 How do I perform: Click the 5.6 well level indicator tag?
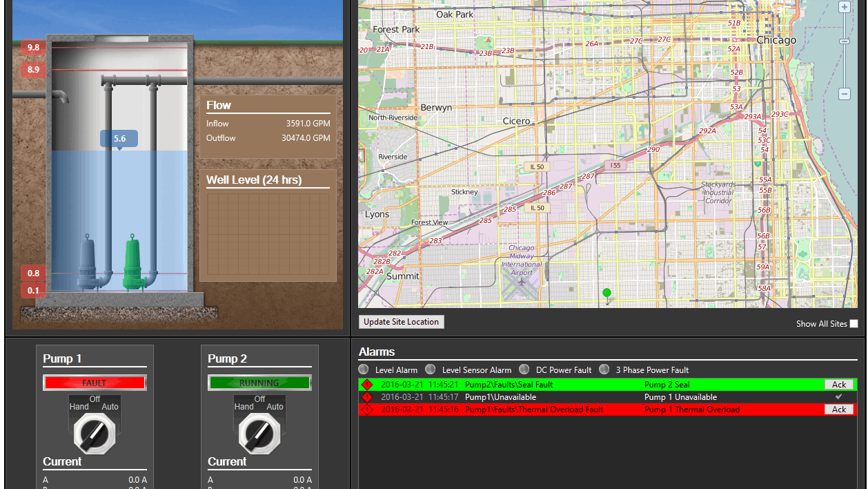[119, 138]
